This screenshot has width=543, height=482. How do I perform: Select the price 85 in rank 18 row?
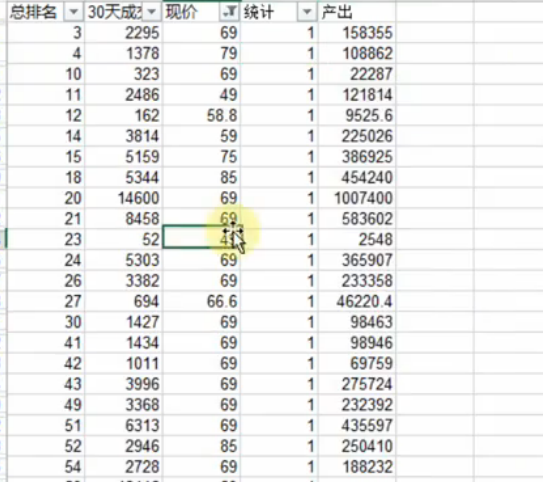pyautogui.click(x=201, y=178)
